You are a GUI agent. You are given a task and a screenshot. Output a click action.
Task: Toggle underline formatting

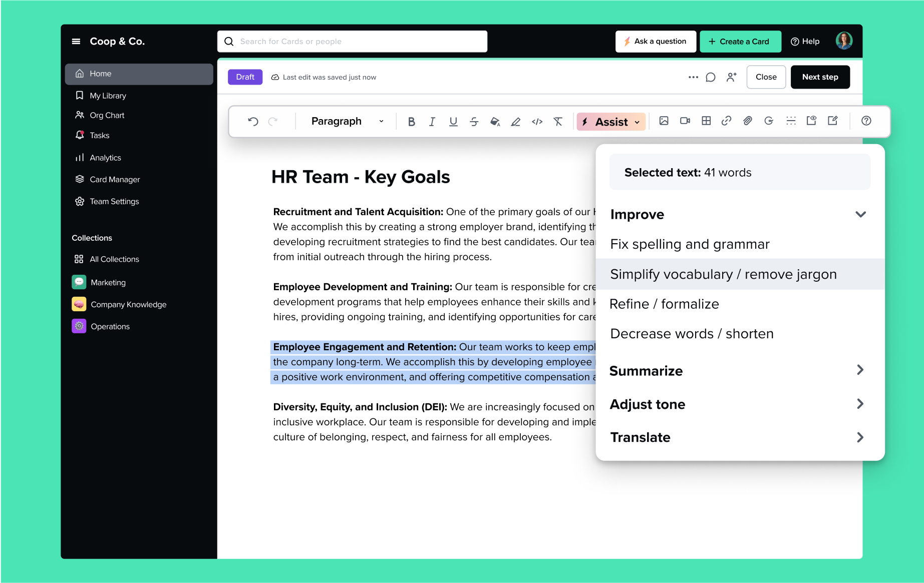pyautogui.click(x=453, y=121)
